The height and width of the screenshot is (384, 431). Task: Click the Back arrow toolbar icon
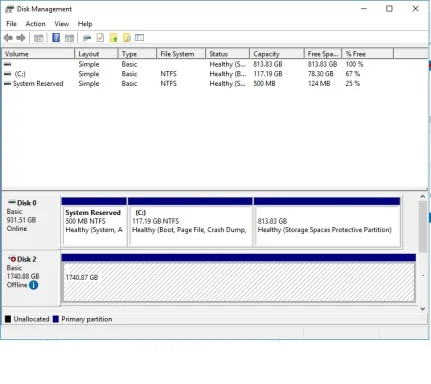[8, 38]
